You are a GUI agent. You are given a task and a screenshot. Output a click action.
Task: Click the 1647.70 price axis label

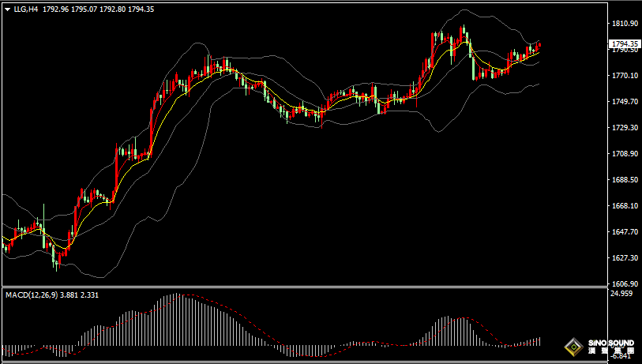point(624,232)
